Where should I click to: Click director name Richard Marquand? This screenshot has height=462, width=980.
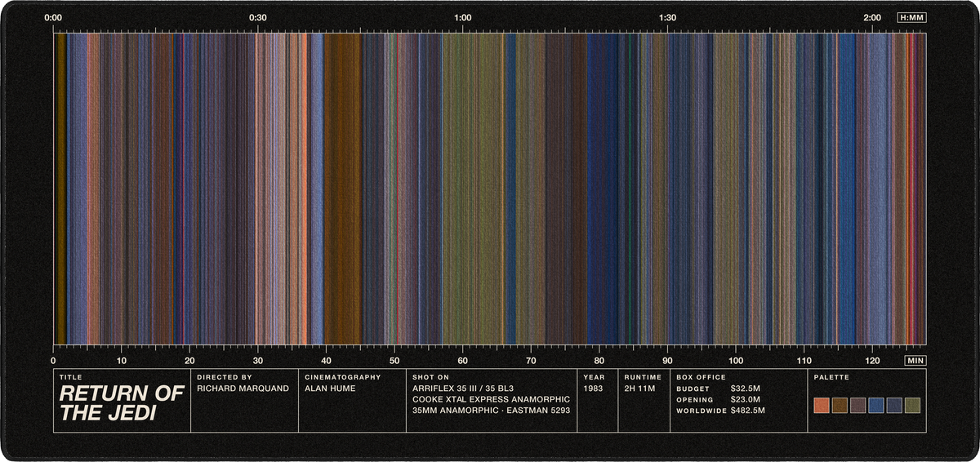(243, 389)
